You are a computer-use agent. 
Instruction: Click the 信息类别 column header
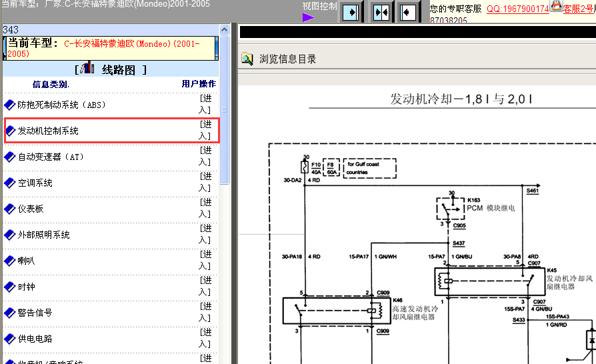coord(51,85)
